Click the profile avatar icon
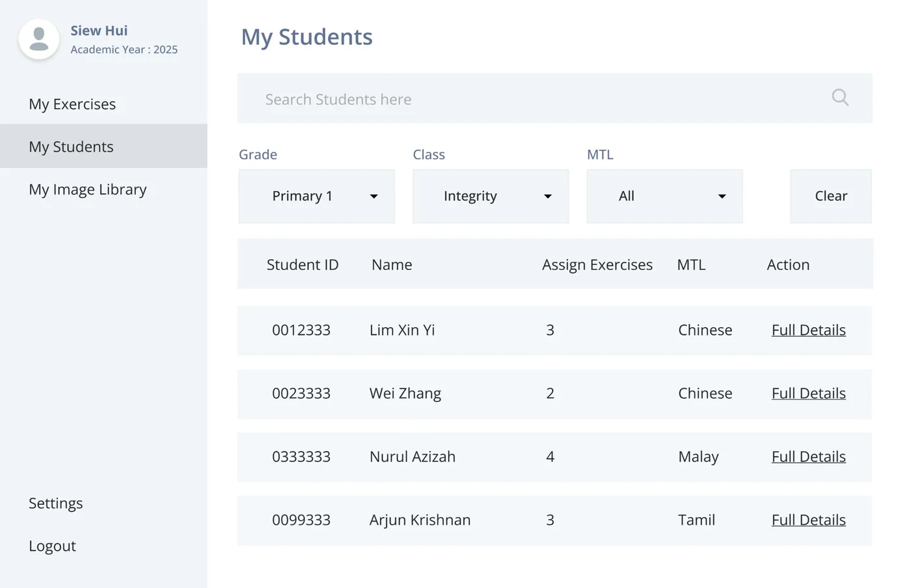Screen dimensions: 911x588 click(39, 39)
